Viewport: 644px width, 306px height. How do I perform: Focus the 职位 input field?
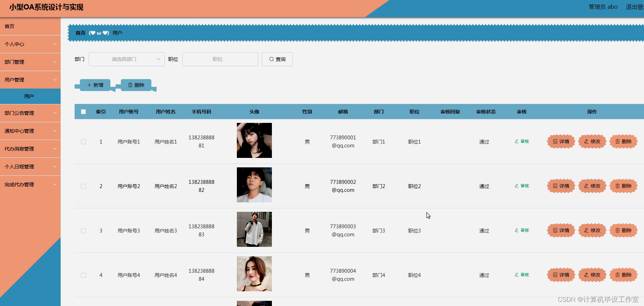click(x=220, y=59)
